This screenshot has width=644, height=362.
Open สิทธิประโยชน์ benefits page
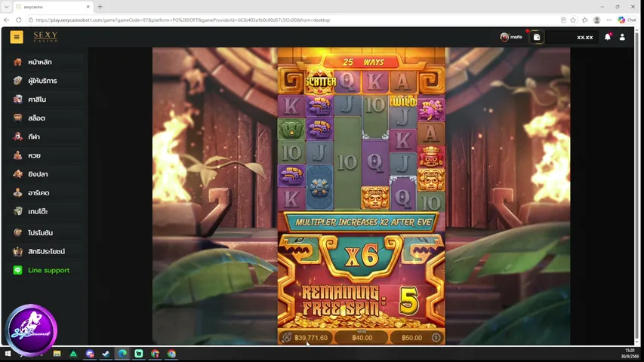[x=45, y=251]
